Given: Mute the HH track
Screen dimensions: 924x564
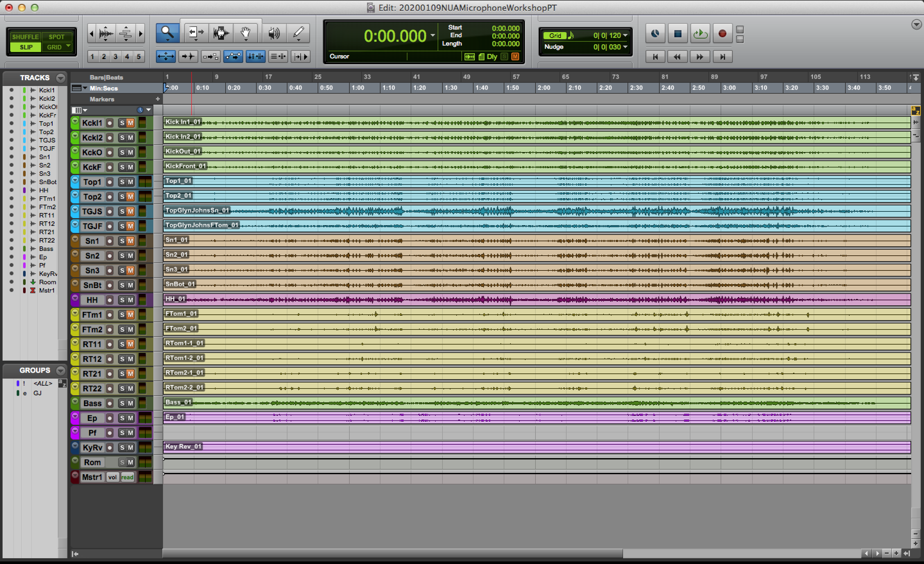Looking at the screenshot, I should pos(131,300).
